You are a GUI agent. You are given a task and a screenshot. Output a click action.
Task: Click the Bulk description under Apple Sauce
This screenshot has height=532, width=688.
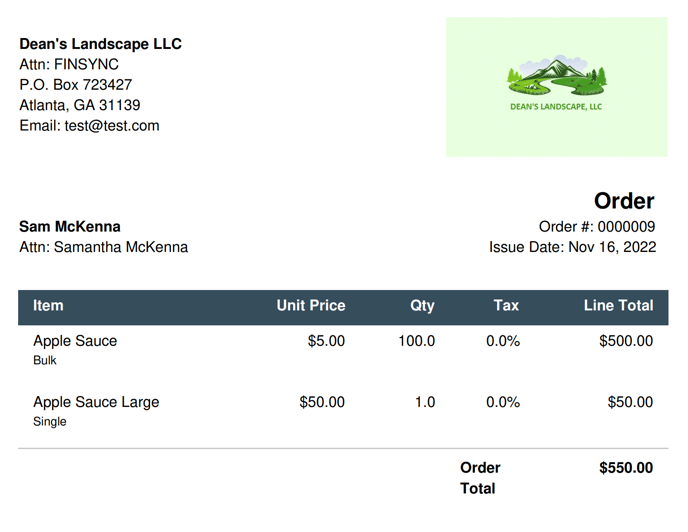coord(45,360)
